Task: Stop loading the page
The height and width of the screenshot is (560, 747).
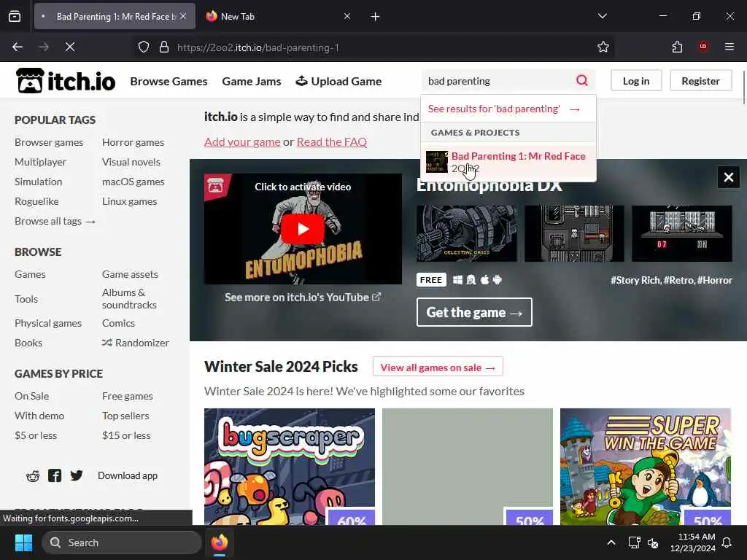Action: pos(70,47)
